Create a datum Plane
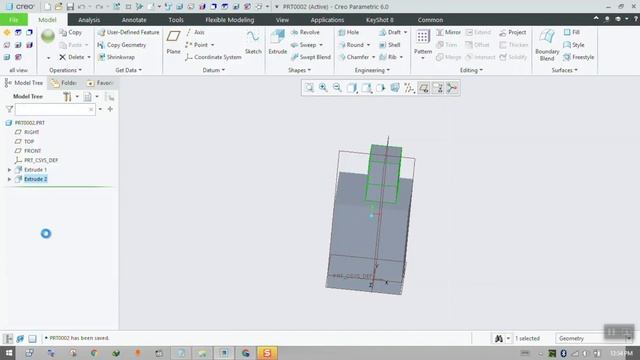This screenshot has height=360, width=640. (x=173, y=42)
